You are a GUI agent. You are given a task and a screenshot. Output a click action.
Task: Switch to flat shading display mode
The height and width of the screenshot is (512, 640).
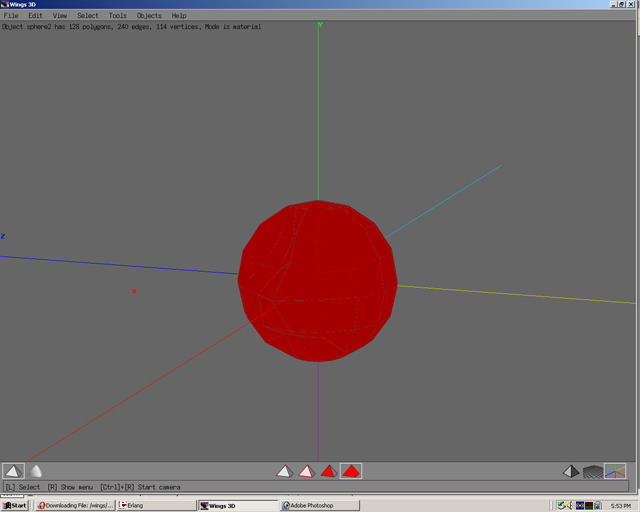coord(13,471)
